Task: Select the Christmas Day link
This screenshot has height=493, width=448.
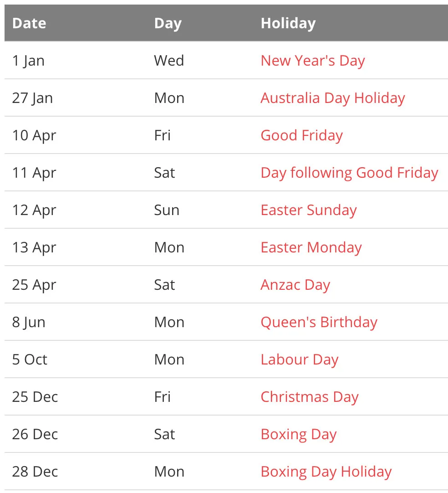Action: 310,397
